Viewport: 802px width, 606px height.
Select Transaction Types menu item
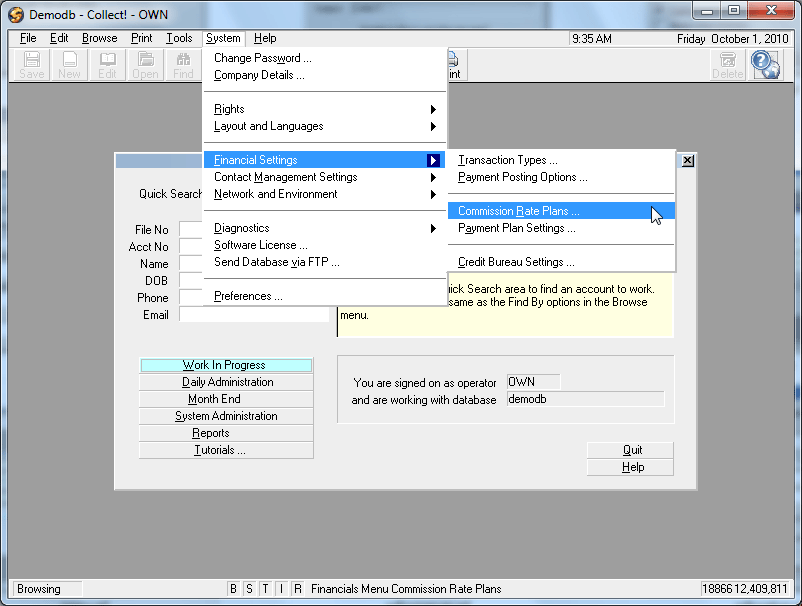click(561, 160)
